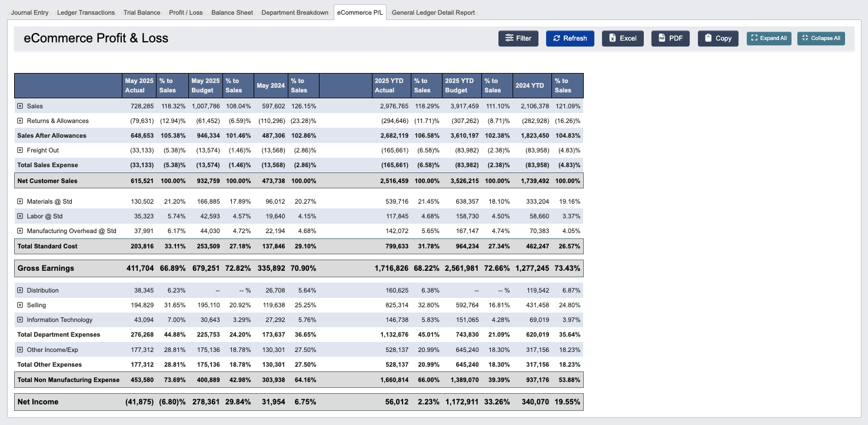Expand the Returns & Allowances row
Image resolution: width=868 pixels, height=425 pixels.
(x=20, y=121)
